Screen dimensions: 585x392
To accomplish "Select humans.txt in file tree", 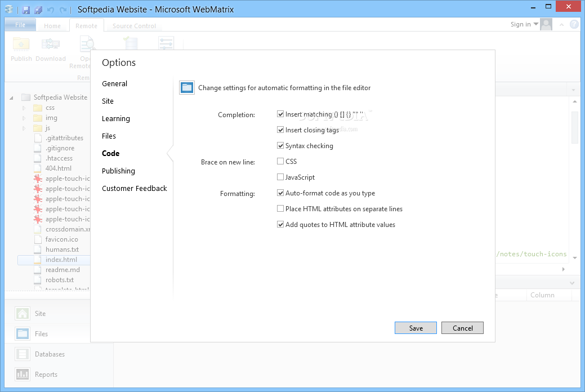I will pyautogui.click(x=62, y=250).
